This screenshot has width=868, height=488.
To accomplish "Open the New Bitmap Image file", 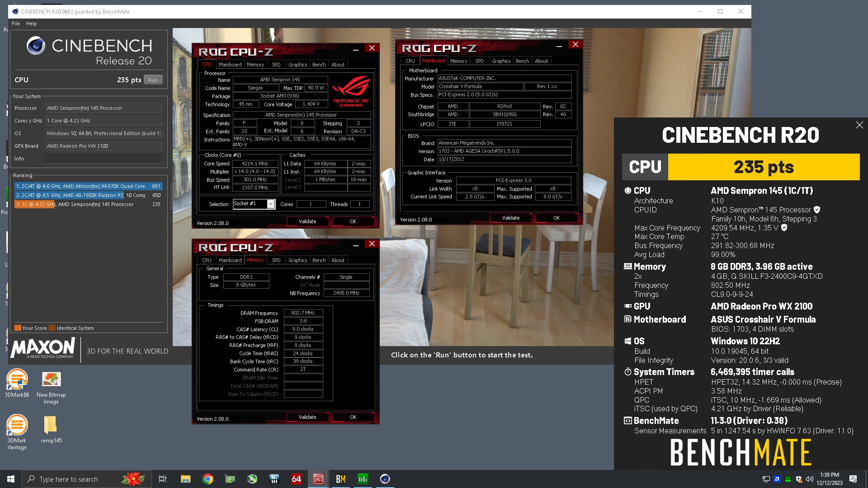I will click(51, 387).
